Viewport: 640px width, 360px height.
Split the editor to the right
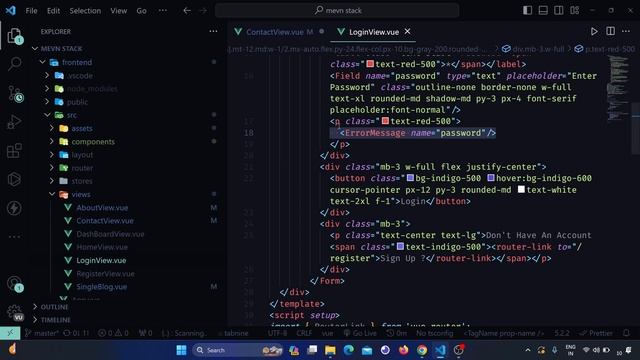point(610,31)
